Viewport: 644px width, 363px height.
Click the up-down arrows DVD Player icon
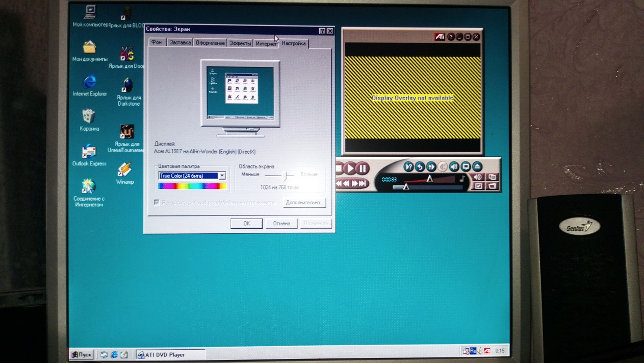coord(431,166)
